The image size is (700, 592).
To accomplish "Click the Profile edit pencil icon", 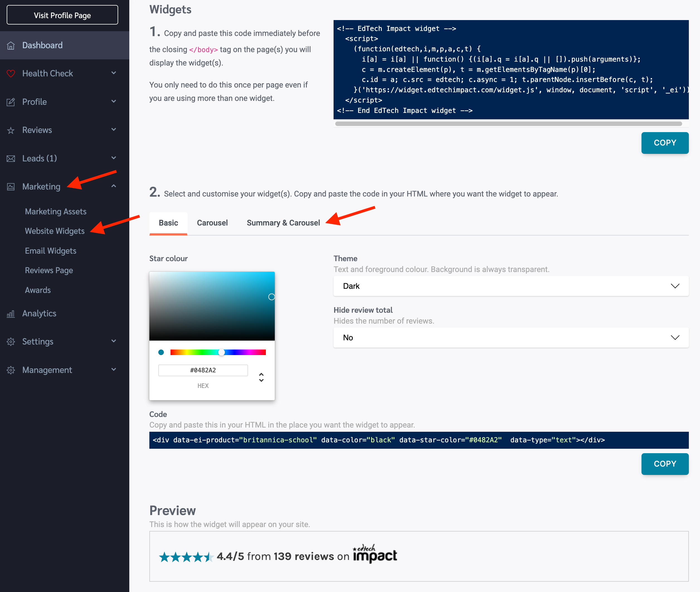I will coord(11,102).
